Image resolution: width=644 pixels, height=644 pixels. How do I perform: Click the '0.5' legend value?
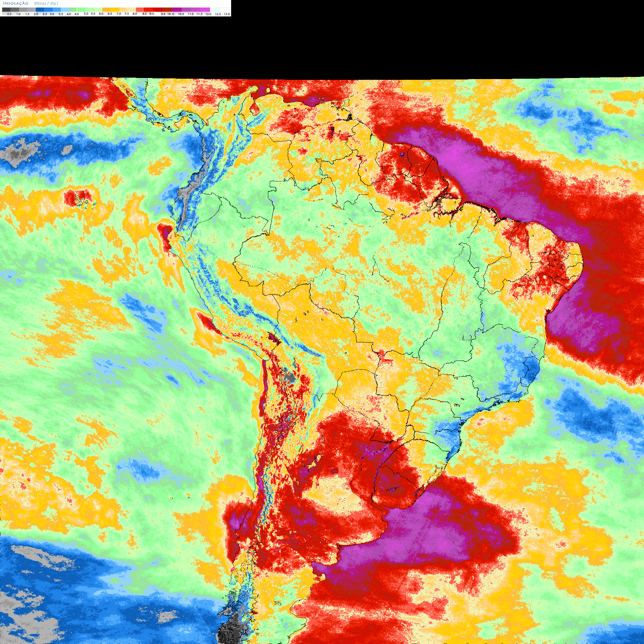(9, 14)
